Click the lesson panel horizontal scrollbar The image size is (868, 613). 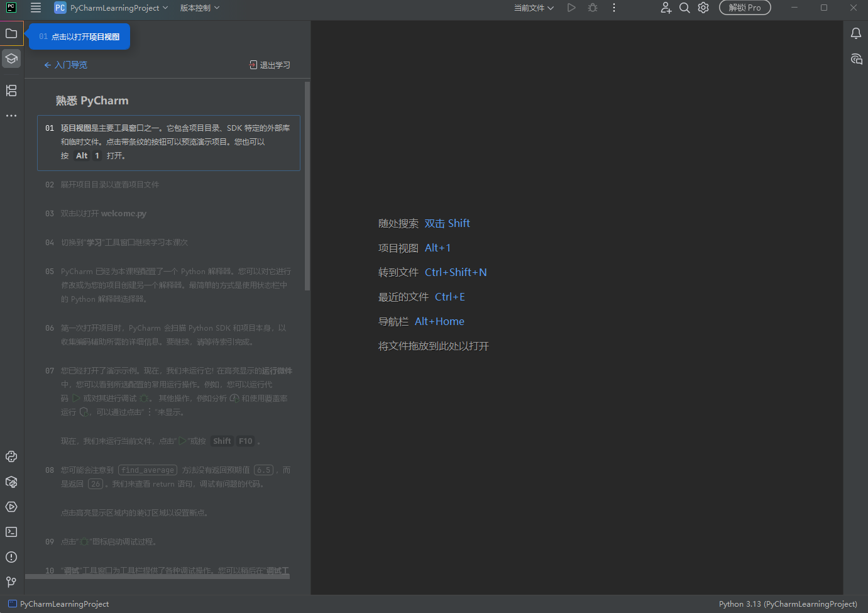157,576
